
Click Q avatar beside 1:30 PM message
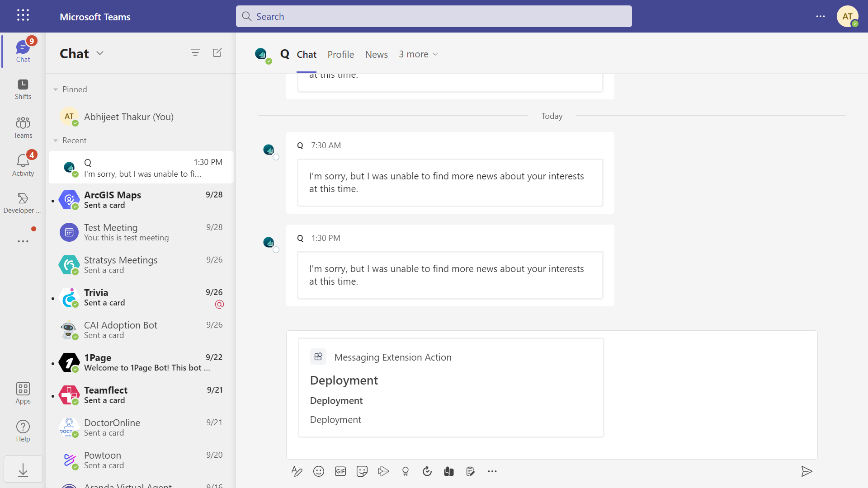click(269, 242)
